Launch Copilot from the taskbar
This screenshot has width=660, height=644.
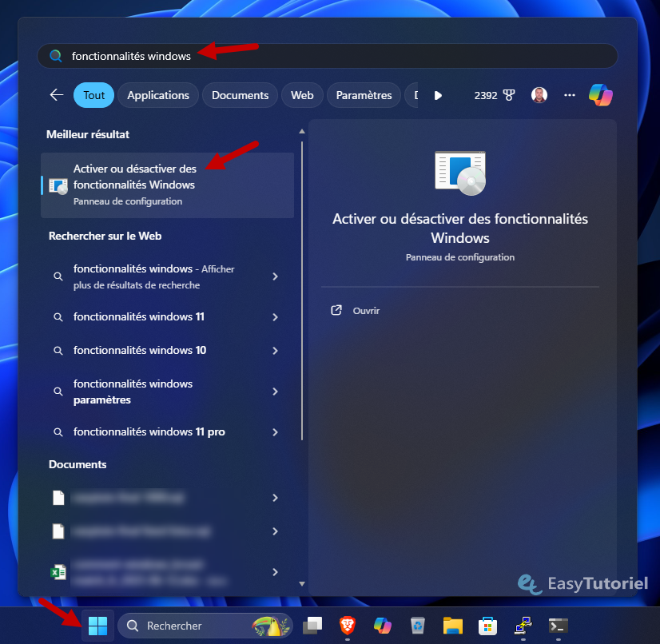[x=383, y=626]
